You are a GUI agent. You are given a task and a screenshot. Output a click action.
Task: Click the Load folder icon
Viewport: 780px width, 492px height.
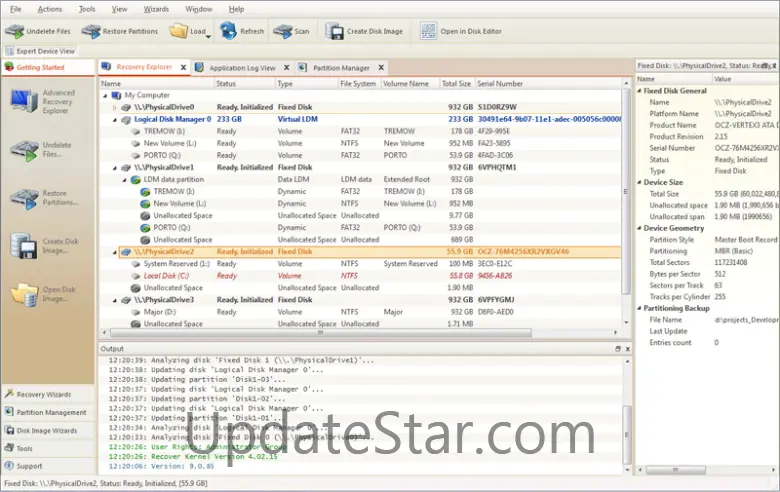point(178,31)
